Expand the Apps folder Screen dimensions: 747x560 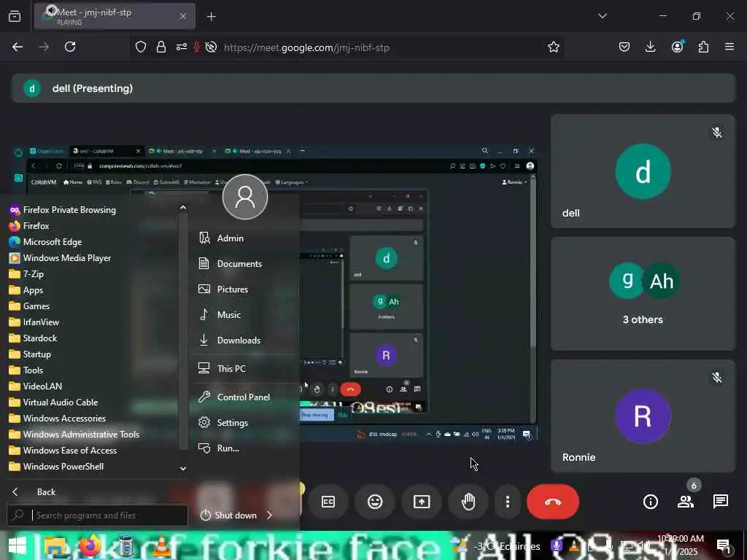click(x=27, y=290)
